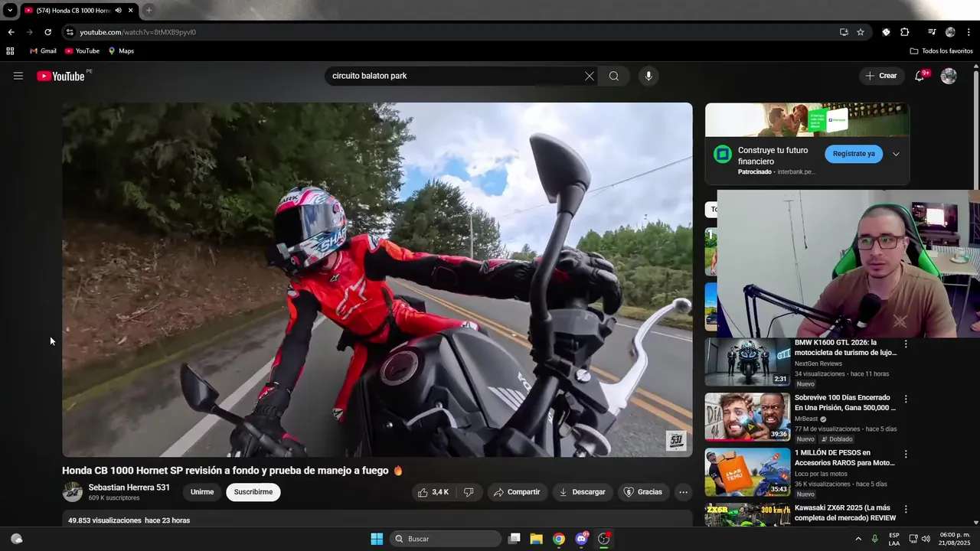Go to the YouTube home logo
The height and width of the screenshot is (551, 980).
(x=60, y=76)
